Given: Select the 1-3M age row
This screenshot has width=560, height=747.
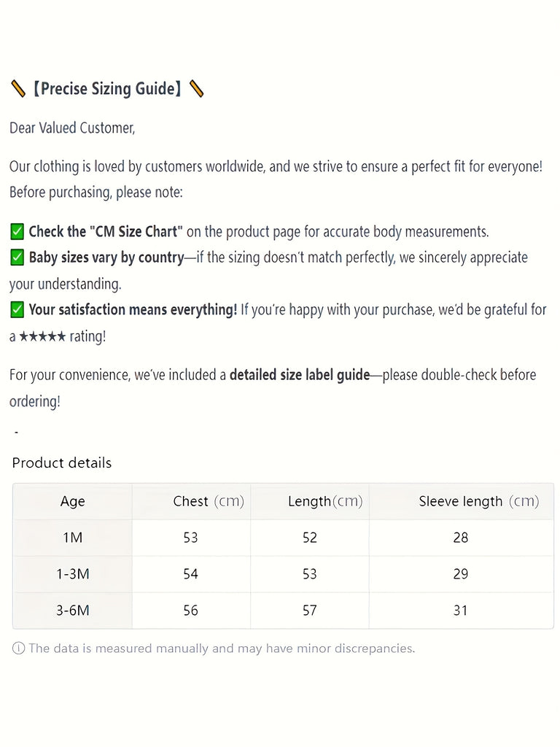Looking at the screenshot, I should click(72, 574).
